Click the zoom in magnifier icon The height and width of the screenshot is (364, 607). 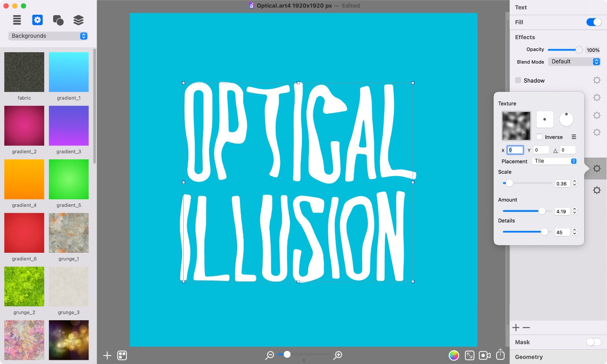tap(338, 356)
